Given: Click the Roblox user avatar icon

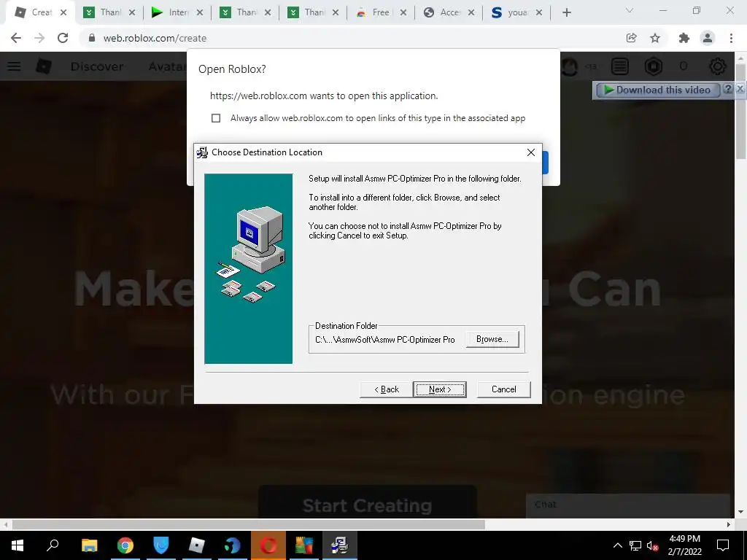Looking at the screenshot, I should (x=570, y=66).
